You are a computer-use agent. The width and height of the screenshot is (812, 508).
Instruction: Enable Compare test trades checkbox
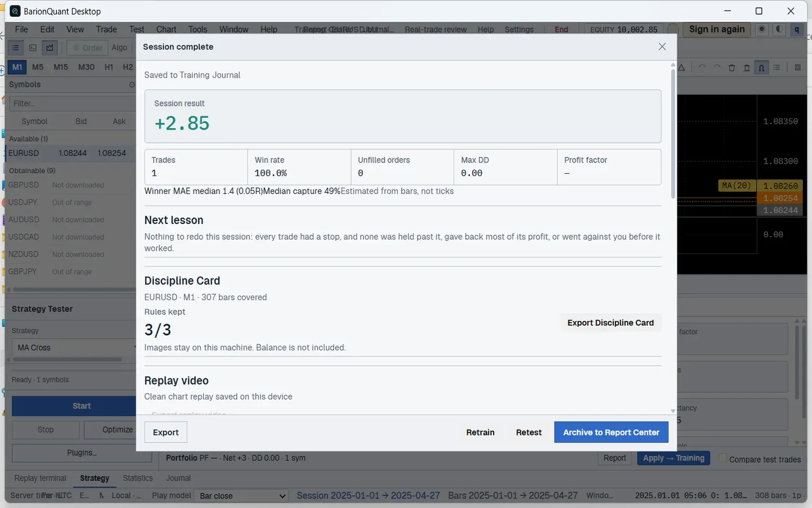723,458
